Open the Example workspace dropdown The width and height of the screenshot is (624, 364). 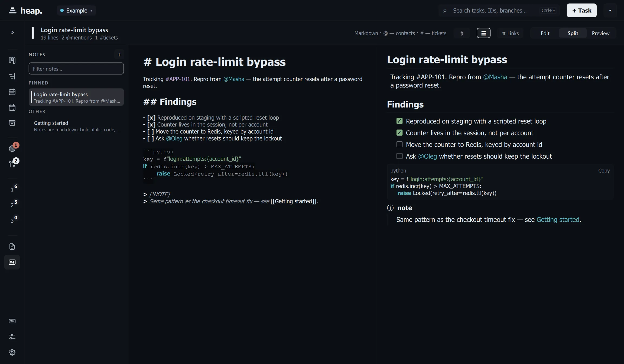pos(76,11)
